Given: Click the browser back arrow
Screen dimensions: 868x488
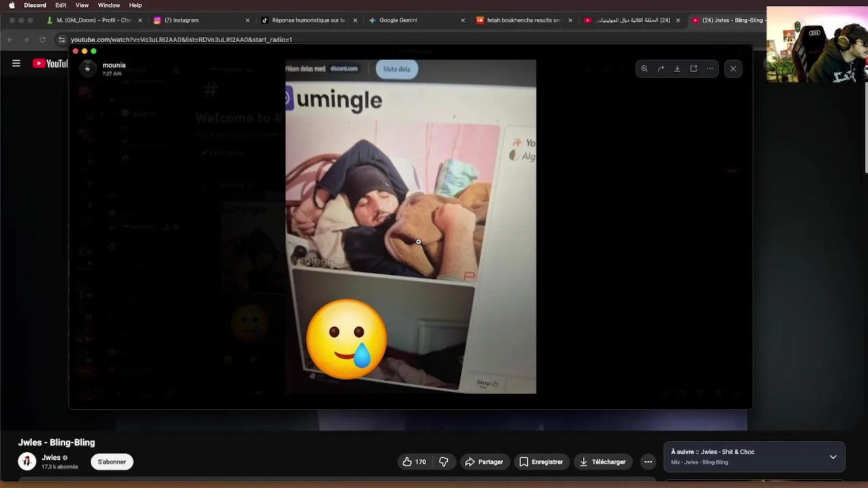Looking at the screenshot, I should [10, 39].
